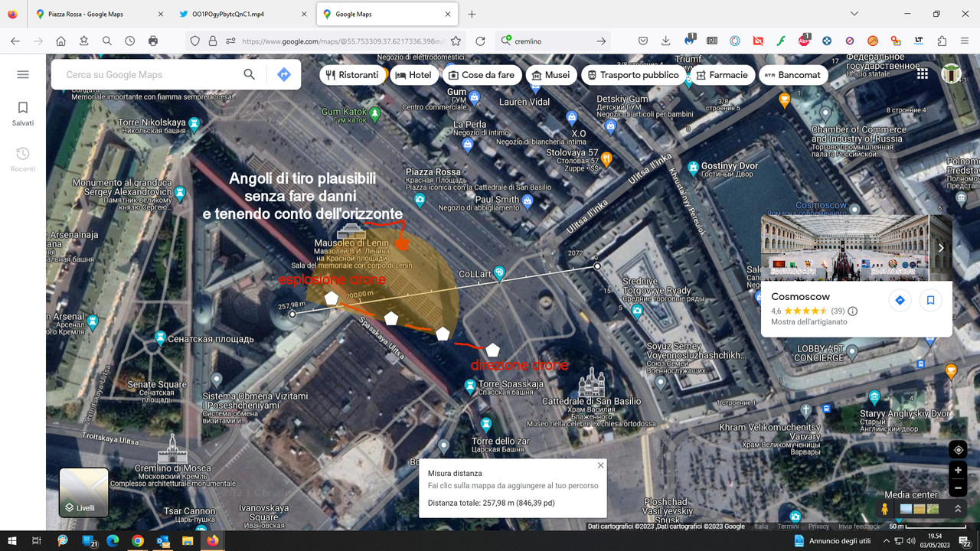Image resolution: width=980 pixels, height=551 pixels.
Task: Click the CoLLart map pin
Action: [x=499, y=272]
